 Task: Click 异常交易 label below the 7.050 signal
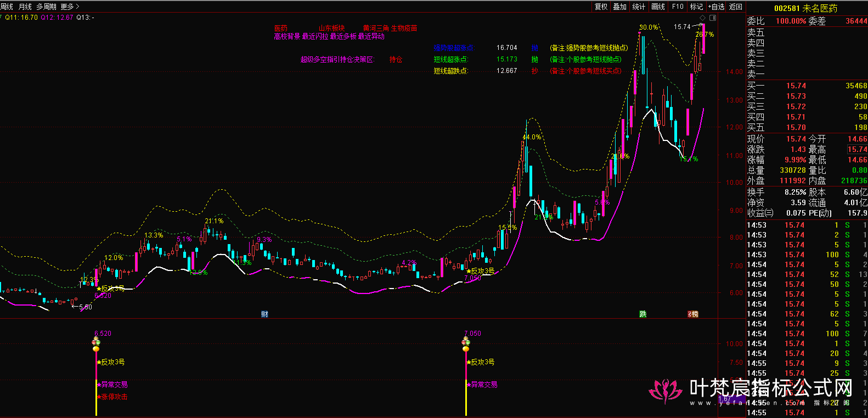pos(482,385)
